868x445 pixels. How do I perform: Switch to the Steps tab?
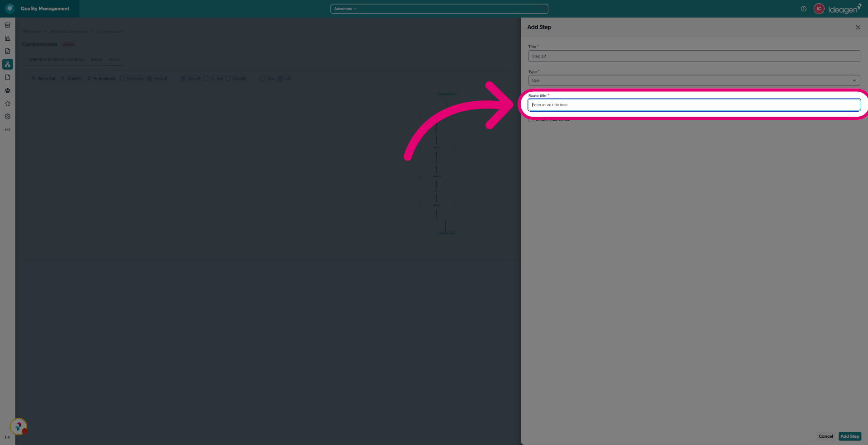coord(96,59)
